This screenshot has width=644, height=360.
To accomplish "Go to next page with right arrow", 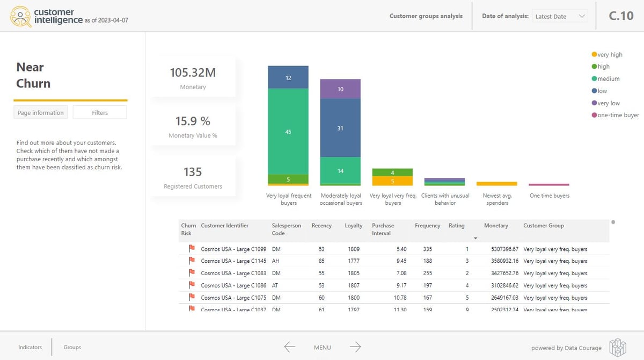I will tap(355, 347).
